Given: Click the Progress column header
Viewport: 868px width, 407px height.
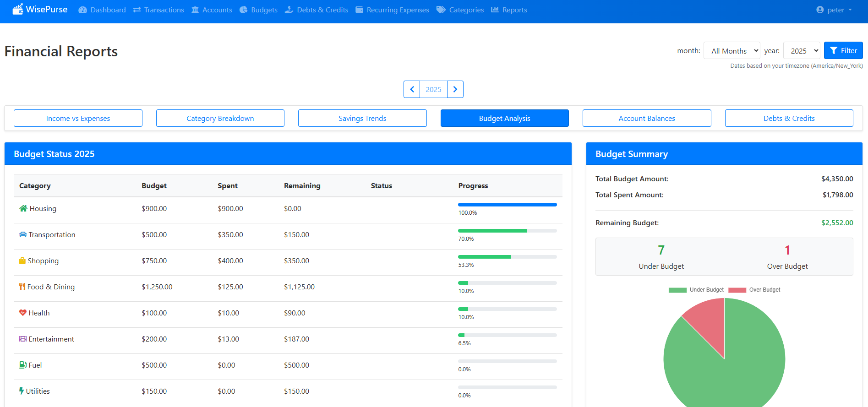Looking at the screenshot, I should tap(473, 185).
